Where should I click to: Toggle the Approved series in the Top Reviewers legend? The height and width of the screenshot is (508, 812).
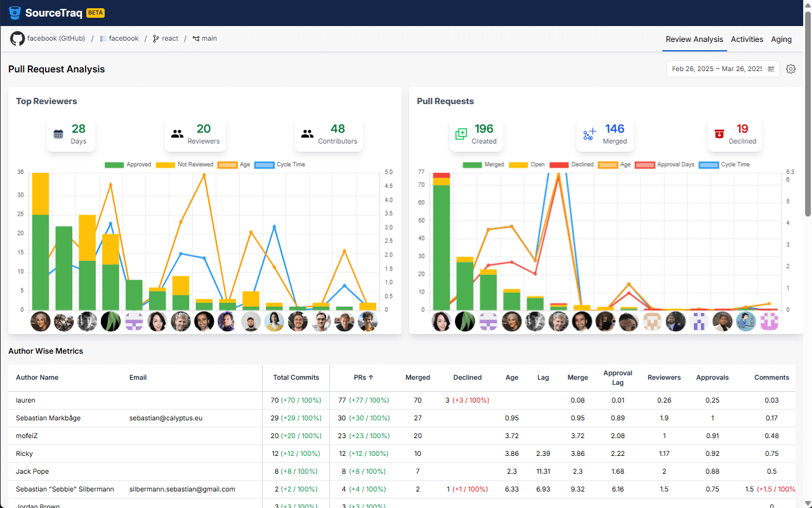click(x=128, y=164)
